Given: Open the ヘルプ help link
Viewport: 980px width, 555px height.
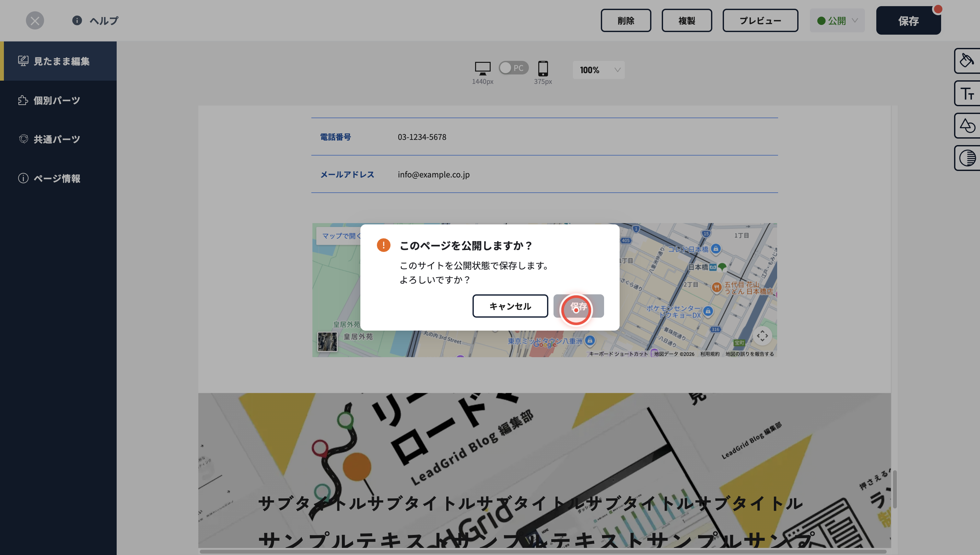Looking at the screenshot, I should pyautogui.click(x=104, y=21).
